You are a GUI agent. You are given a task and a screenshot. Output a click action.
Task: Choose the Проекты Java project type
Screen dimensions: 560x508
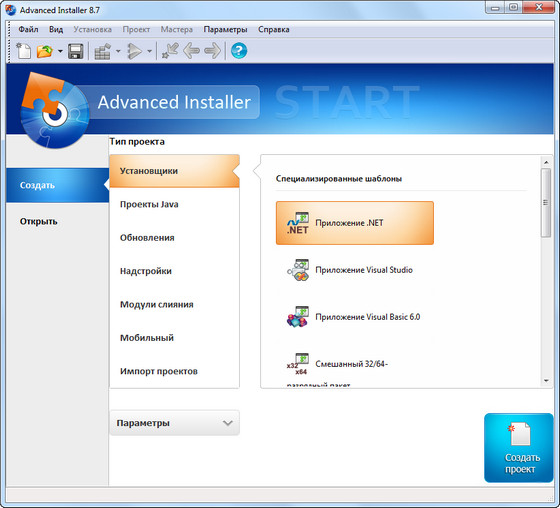[174, 204]
